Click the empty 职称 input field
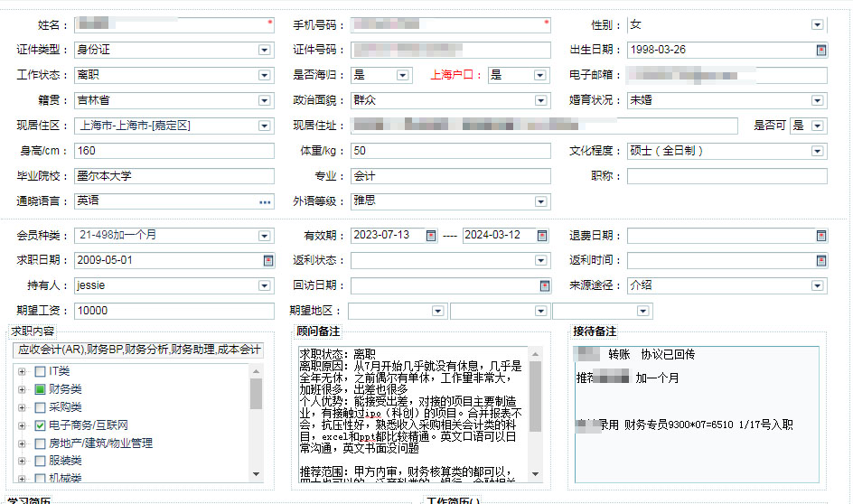Screen dimensions: 853x504 (726, 176)
